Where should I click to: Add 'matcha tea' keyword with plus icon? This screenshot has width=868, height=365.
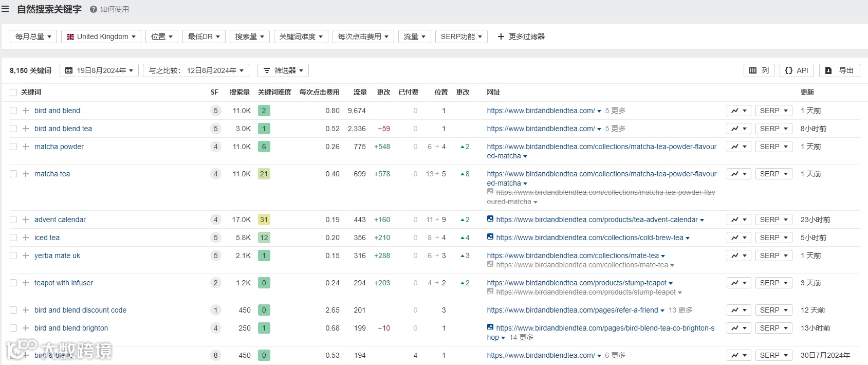[x=26, y=174]
